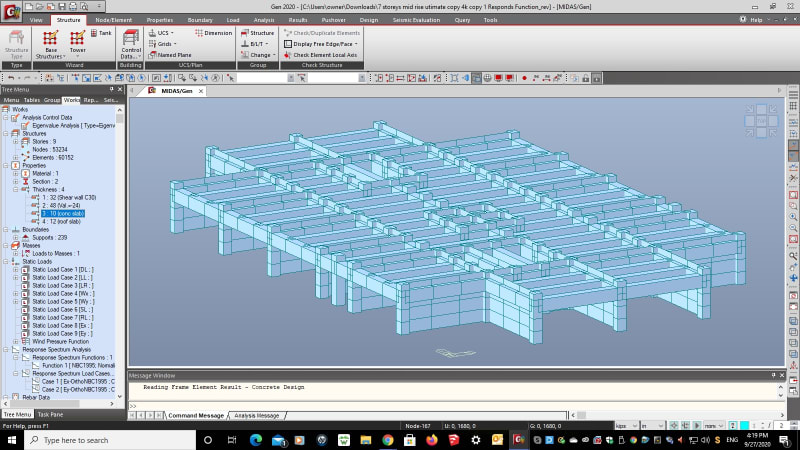Viewport: 800px width, 450px height.
Task: Open the Windows Start menu
Action: [11, 440]
